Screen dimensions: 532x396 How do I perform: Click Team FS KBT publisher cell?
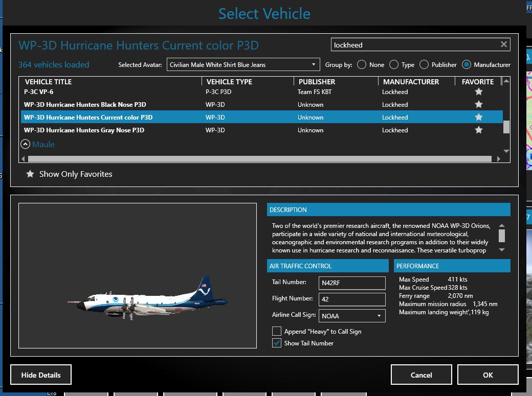[x=315, y=91]
